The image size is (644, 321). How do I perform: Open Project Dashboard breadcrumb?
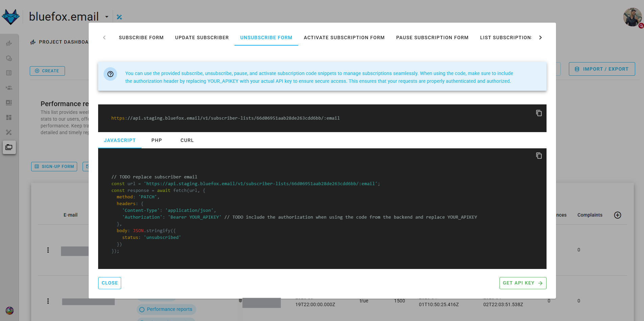(x=60, y=42)
